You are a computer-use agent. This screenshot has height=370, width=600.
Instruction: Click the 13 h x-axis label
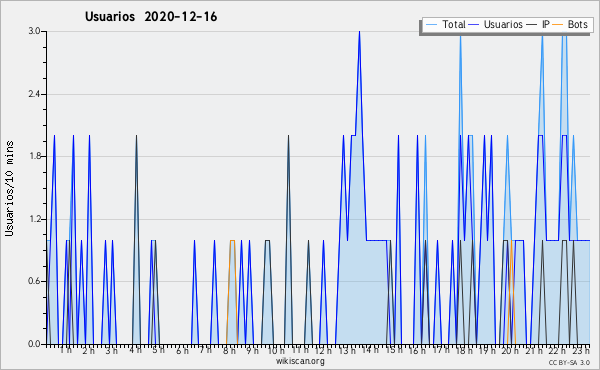(347, 350)
